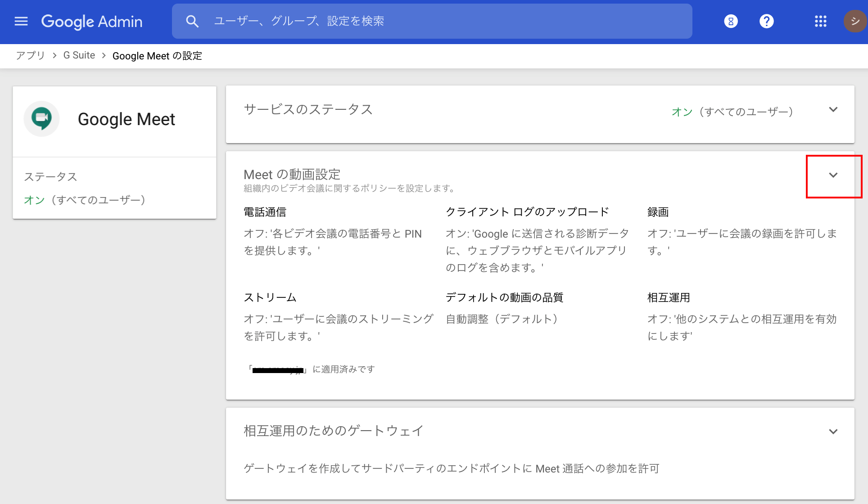868x504 pixels.
Task: Click the client log オン description text
Action: 537,251
